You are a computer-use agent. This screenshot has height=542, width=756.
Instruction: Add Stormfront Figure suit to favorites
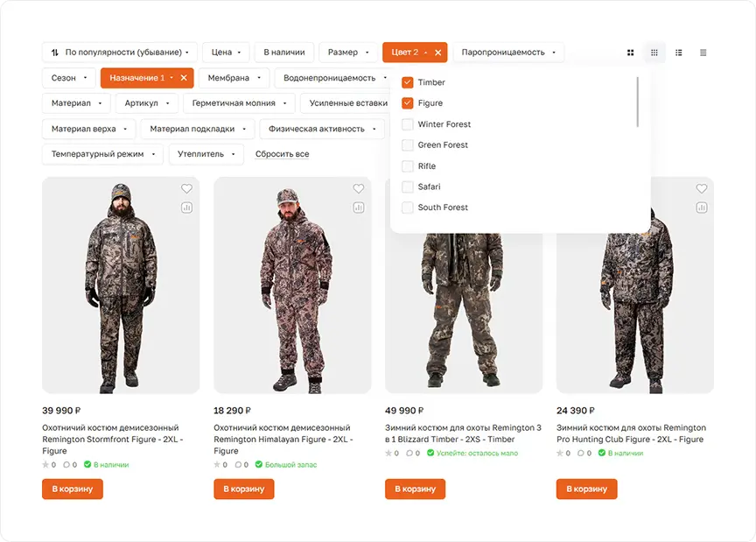coord(186,189)
